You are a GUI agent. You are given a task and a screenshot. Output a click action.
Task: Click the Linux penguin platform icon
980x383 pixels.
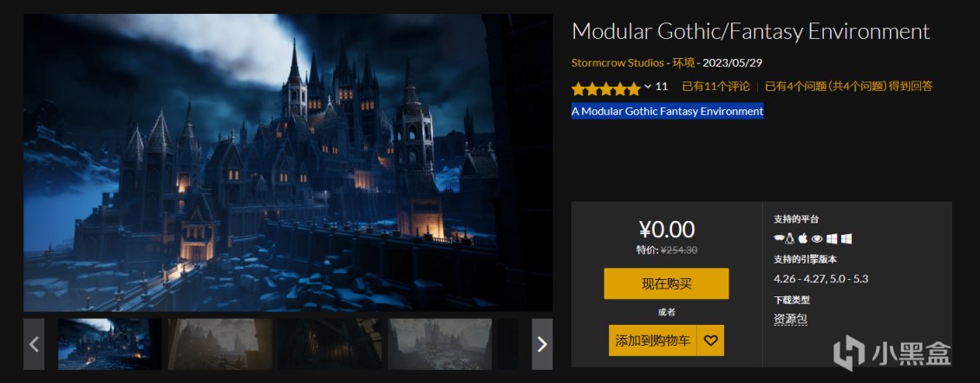pos(790,238)
